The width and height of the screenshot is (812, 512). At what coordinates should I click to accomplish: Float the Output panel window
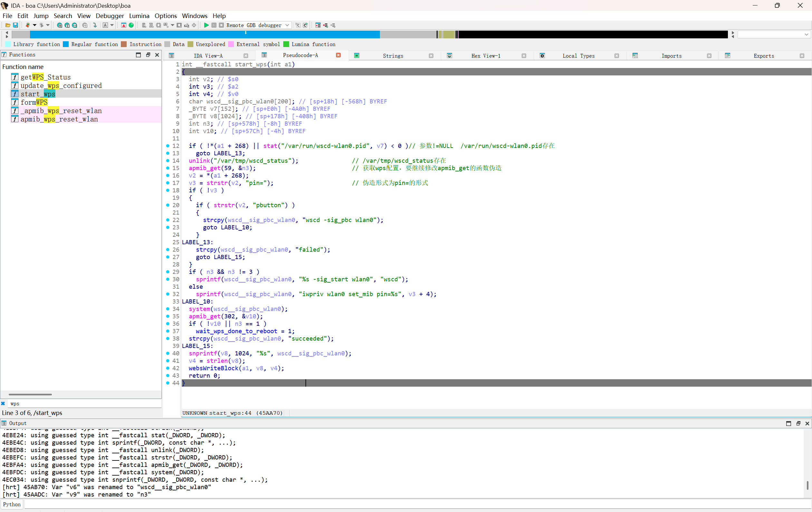pos(798,424)
